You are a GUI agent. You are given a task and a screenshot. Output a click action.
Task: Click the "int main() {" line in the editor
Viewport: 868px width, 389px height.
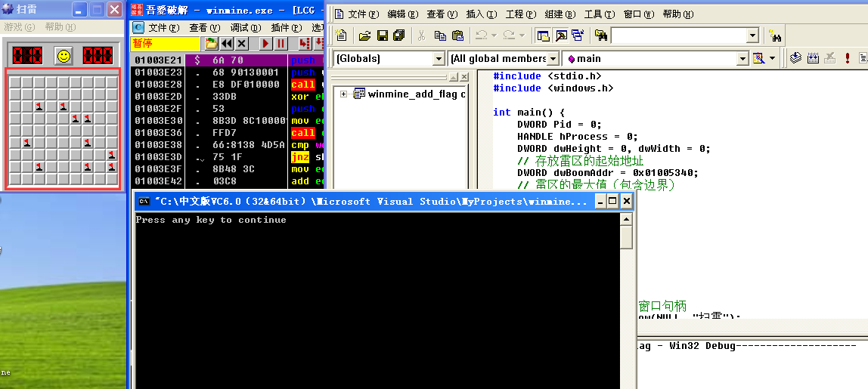529,113
